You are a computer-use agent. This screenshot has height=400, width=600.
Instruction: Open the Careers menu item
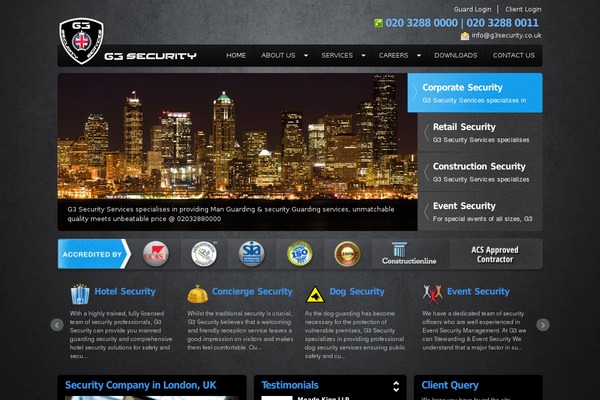393,56
